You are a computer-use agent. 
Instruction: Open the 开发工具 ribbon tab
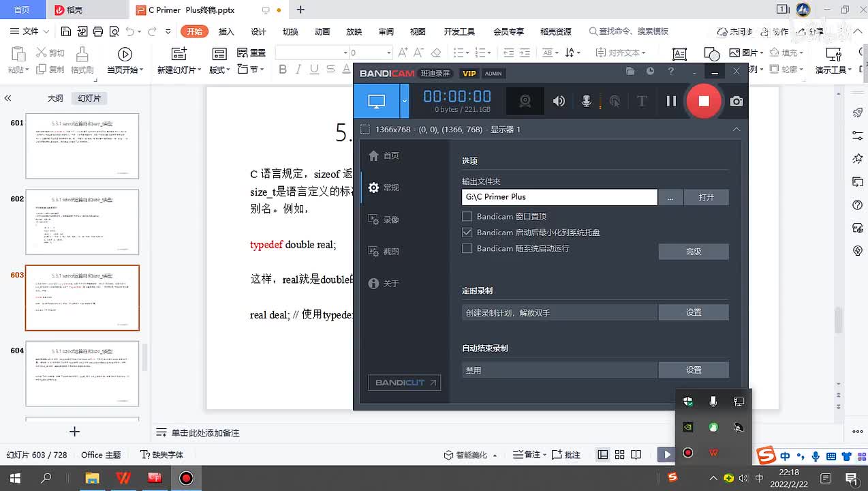click(x=459, y=31)
